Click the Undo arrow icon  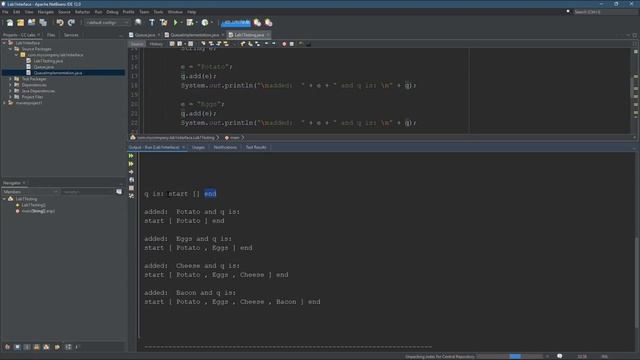pyautogui.click(x=60, y=23)
